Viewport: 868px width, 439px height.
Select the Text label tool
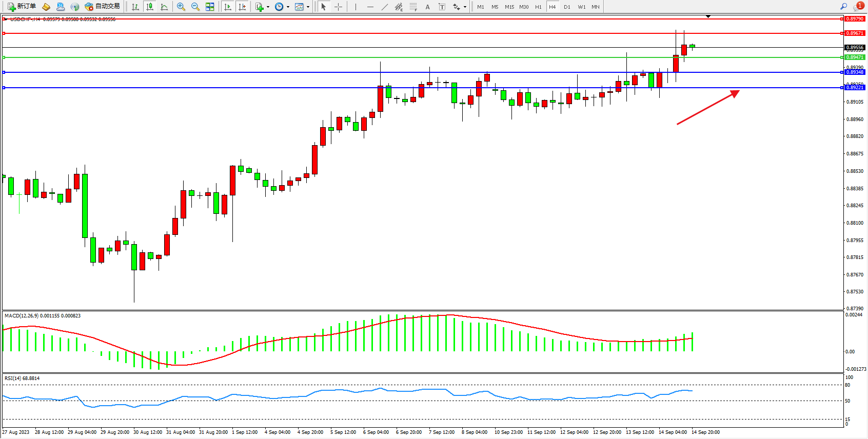point(442,7)
